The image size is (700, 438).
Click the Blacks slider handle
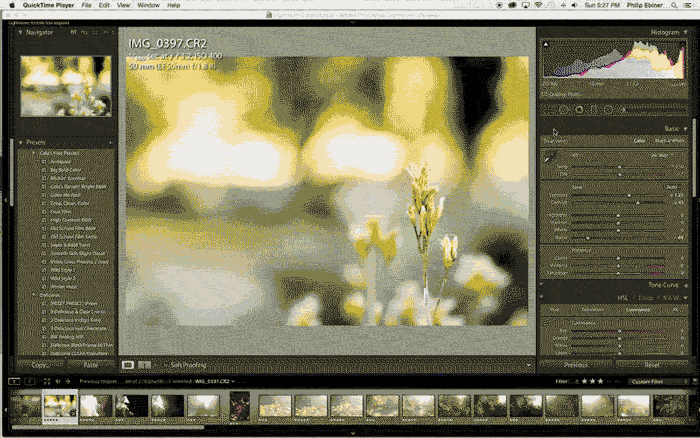pyautogui.click(x=588, y=238)
